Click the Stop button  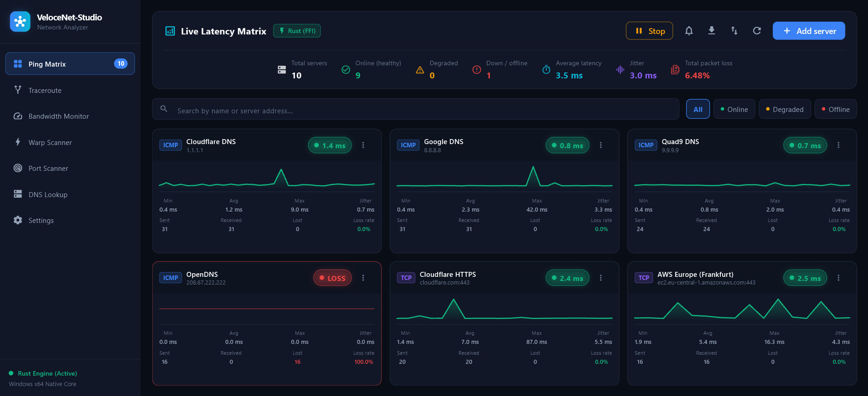click(649, 31)
